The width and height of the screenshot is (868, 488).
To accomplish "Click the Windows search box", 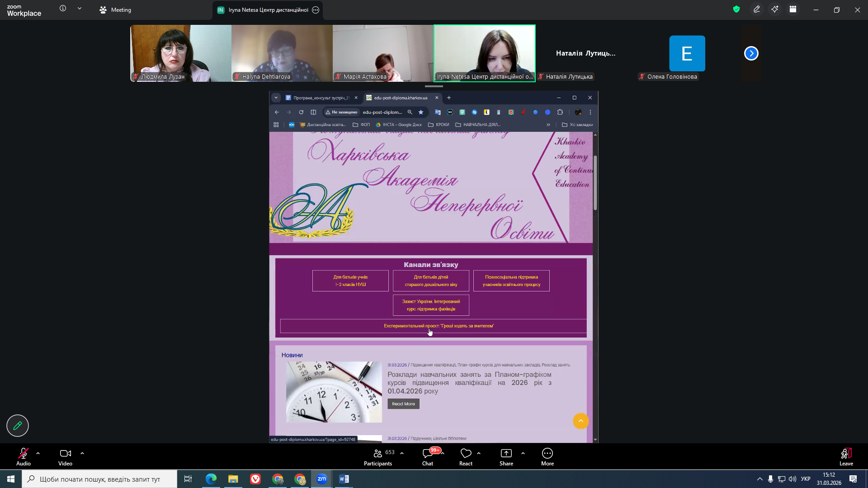I will point(99,479).
